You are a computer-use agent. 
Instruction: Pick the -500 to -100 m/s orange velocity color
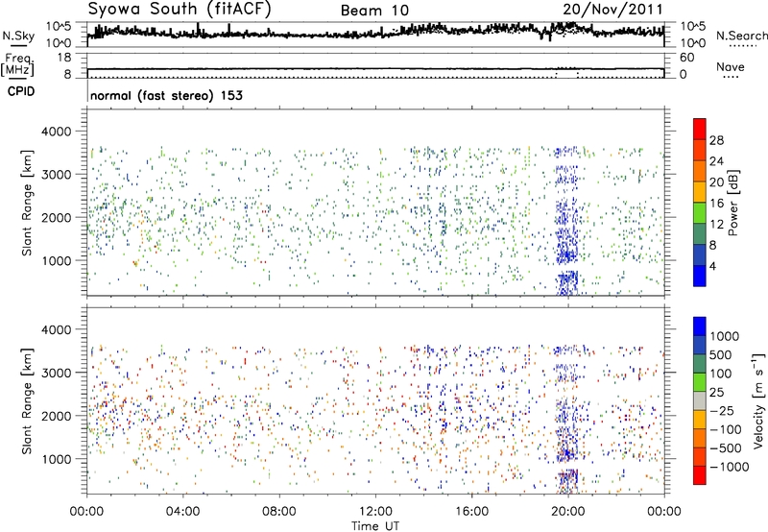700,439
